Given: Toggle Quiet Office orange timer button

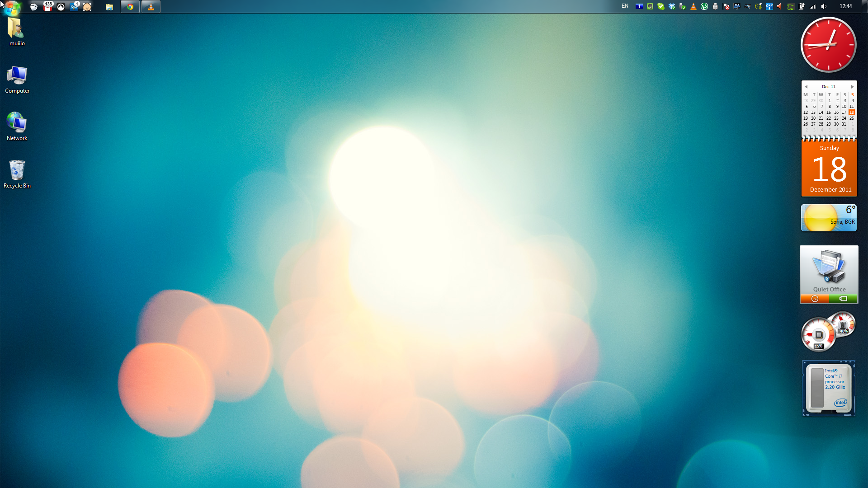Looking at the screenshot, I should tap(815, 299).
